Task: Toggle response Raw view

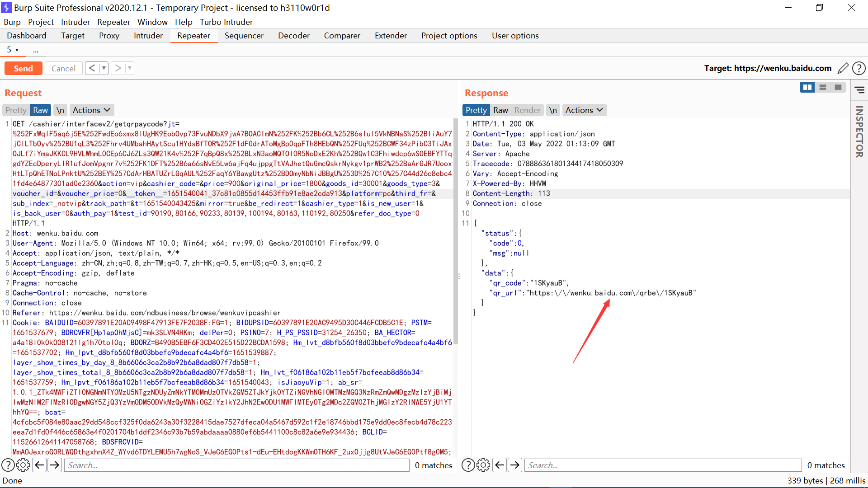Action: (x=500, y=110)
